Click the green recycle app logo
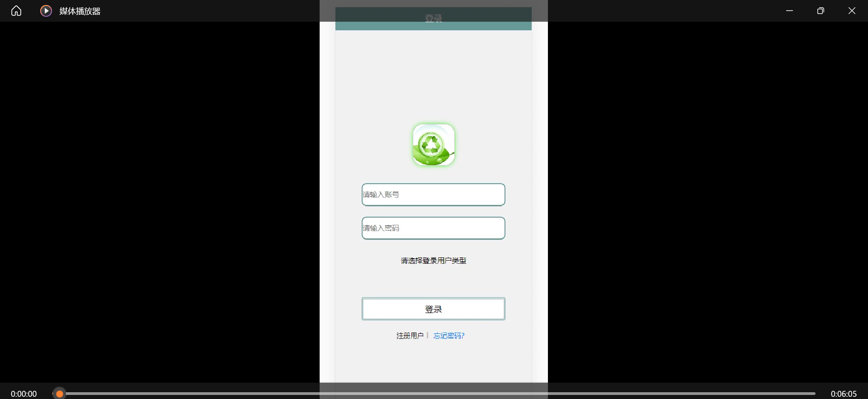 [x=434, y=145]
